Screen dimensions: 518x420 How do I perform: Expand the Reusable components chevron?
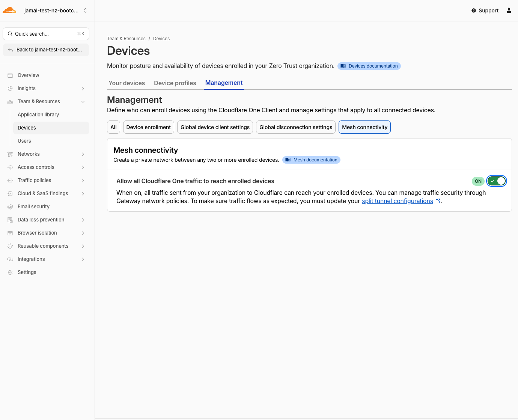[83, 246]
